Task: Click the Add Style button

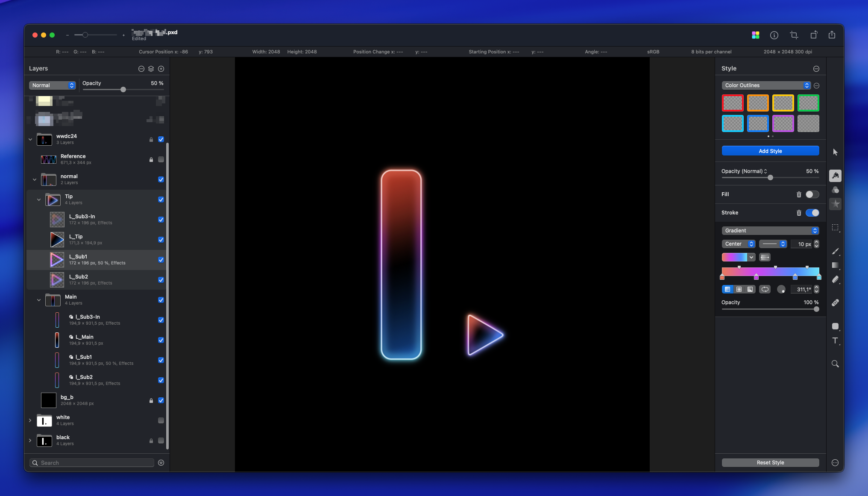Action: click(x=770, y=151)
